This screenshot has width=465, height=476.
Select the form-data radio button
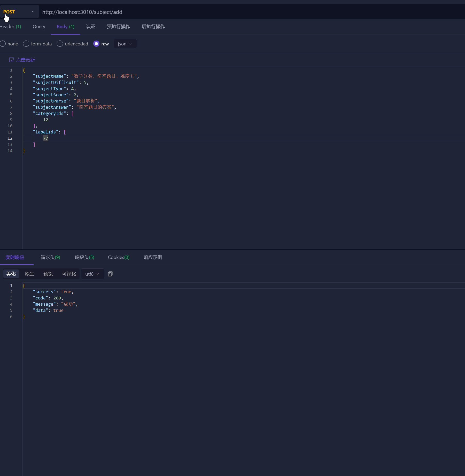tap(26, 44)
